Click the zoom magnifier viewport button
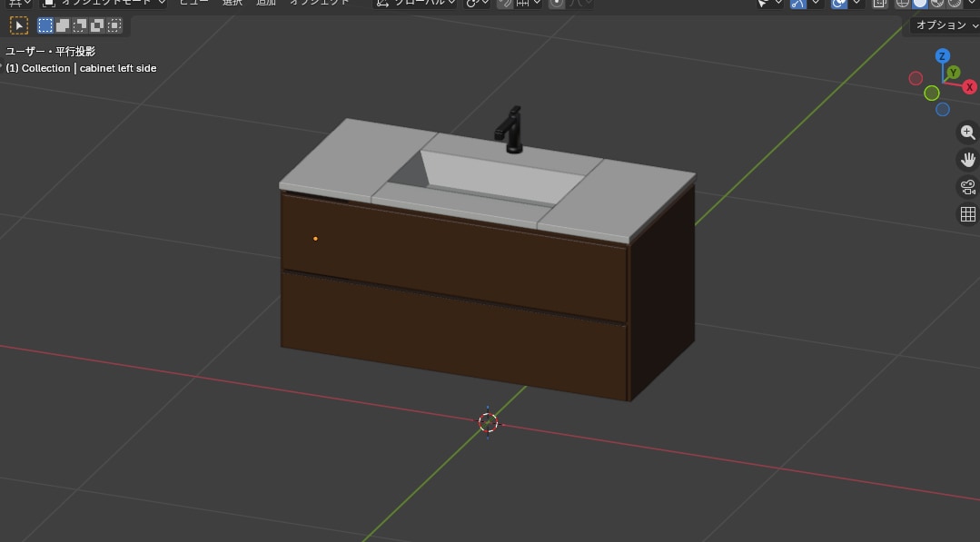The image size is (980, 542). tap(967, 133)
